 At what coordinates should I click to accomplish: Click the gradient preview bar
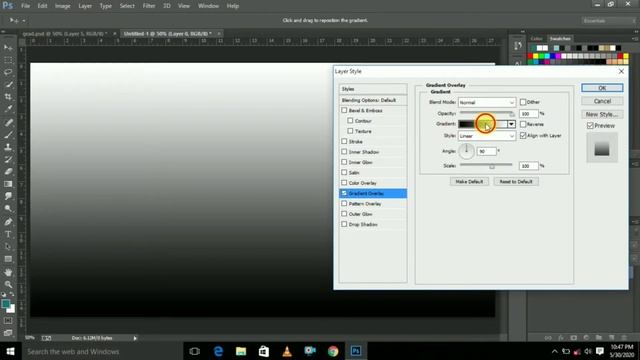(x=483, y=124)
